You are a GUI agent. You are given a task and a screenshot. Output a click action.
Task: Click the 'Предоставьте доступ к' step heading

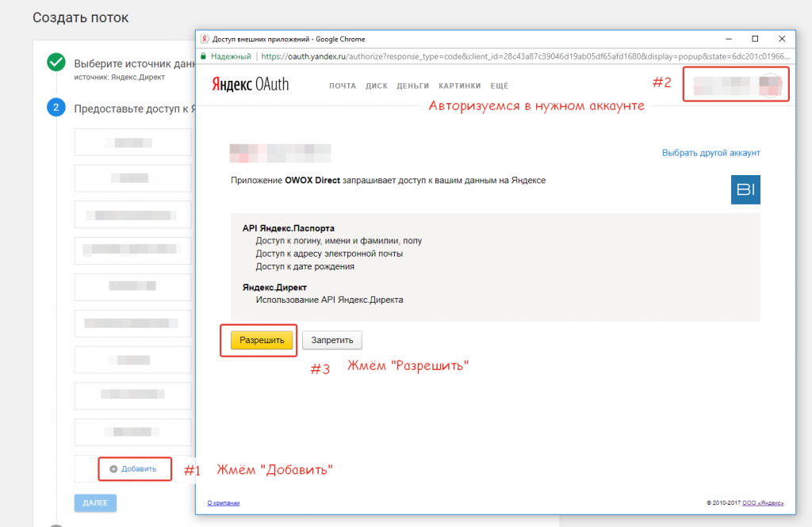(135, 109)
